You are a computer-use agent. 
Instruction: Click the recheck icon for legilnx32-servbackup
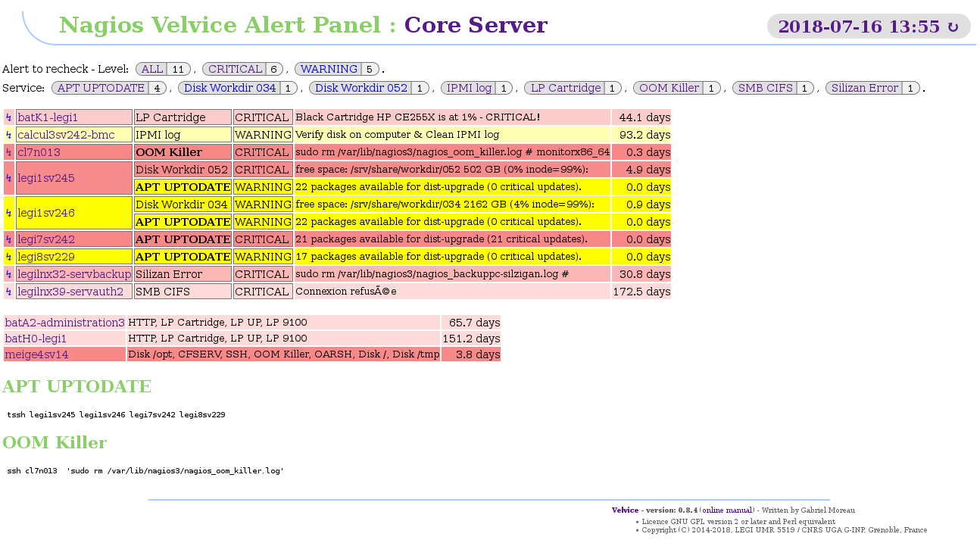(x=9, y=274)
